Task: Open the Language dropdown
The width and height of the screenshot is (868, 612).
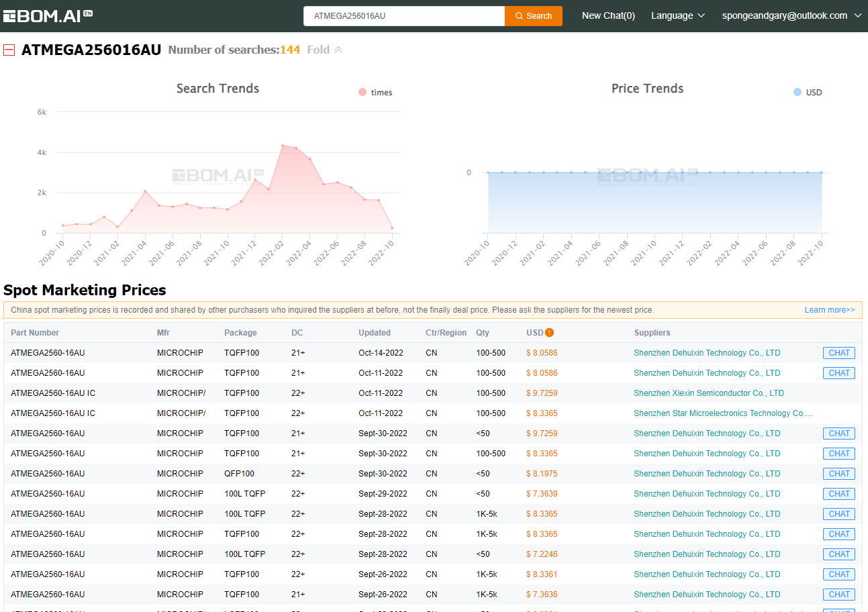Action: click(678, 15)
